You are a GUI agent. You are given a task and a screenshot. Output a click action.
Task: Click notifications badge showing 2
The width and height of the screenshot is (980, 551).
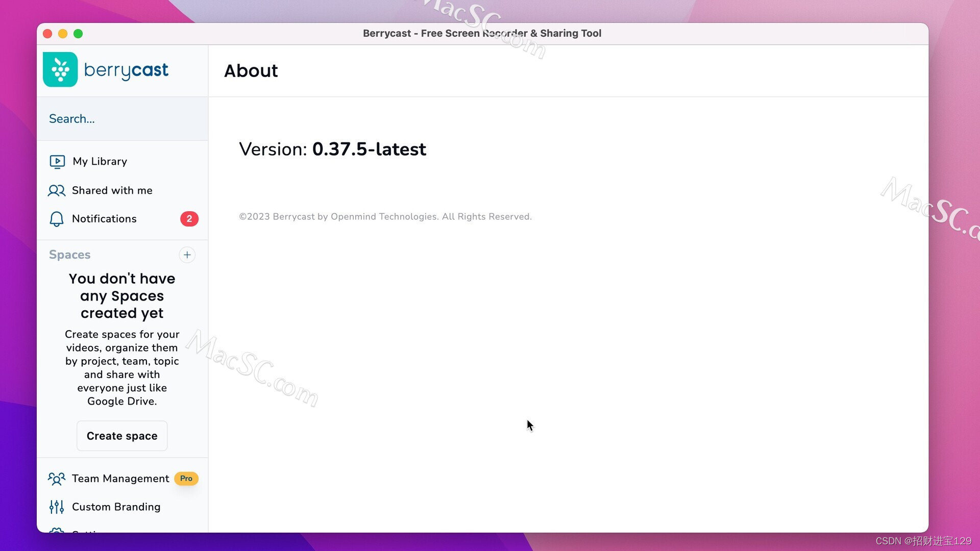click(x=189, y=219)
